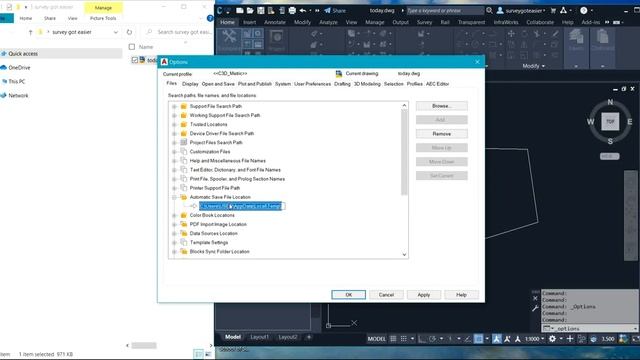
Task: Toggle polar tracking in status bar
Action: tap(433, 339)
